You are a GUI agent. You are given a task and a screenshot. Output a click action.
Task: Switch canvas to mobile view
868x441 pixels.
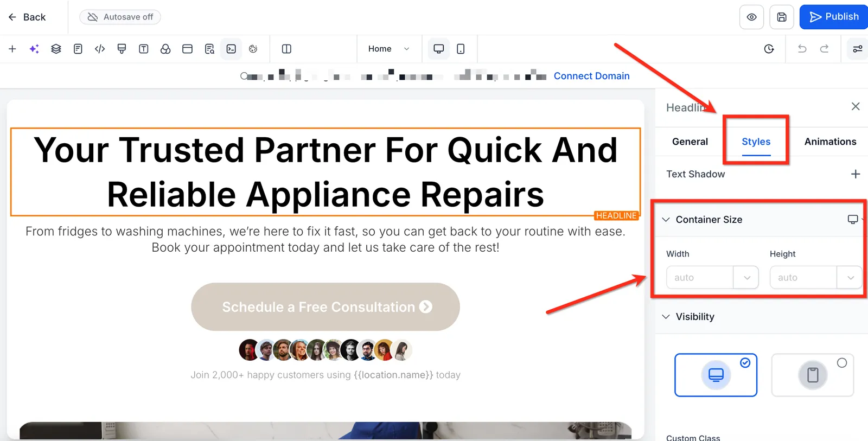pos(461,49)
